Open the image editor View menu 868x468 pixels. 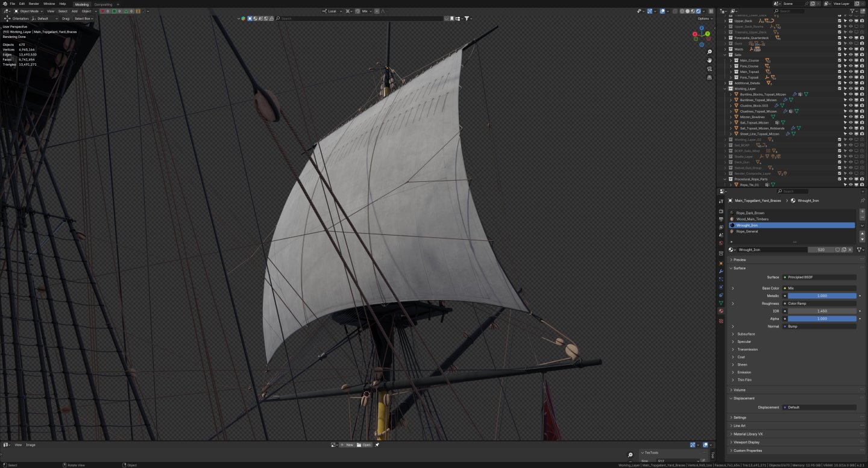point(18,445)
